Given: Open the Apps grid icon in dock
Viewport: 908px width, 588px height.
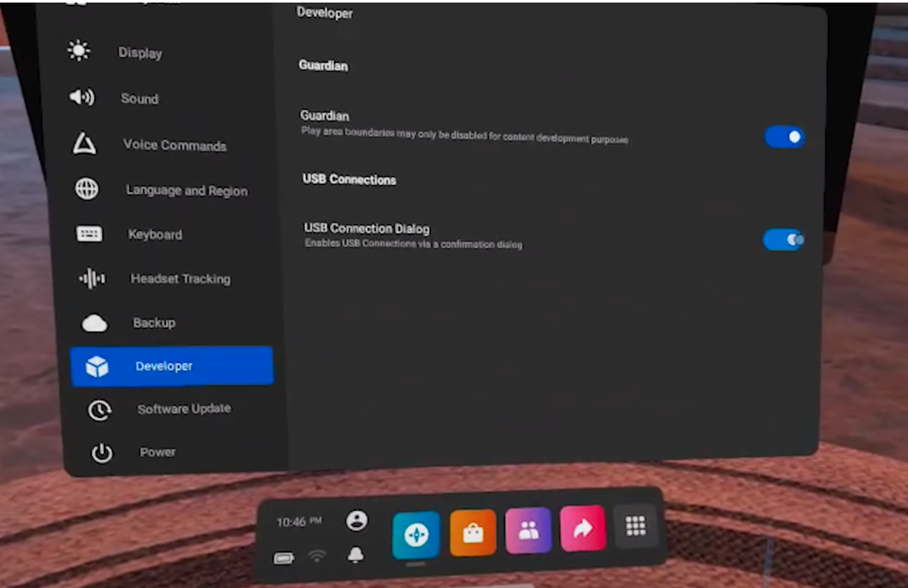Looking at the screenshot, I should pyautogui.click(x=636, y=525).
